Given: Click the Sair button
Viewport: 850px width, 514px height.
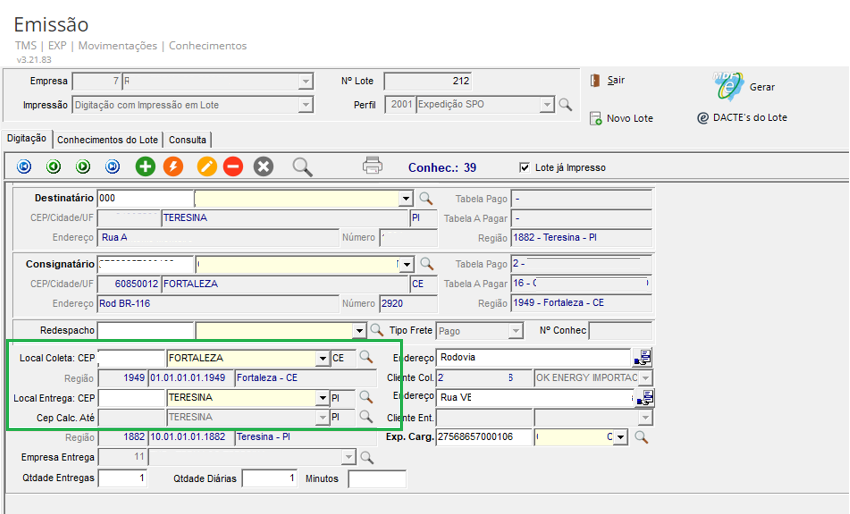Looking at the screenshot, I should point(614,80).
